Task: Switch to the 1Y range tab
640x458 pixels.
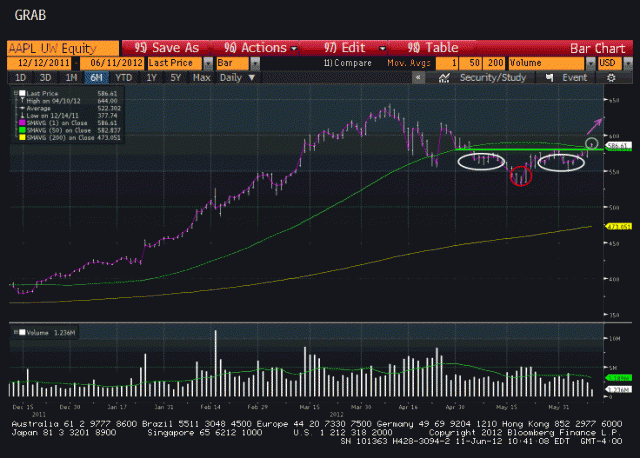Action: pos(151,78)
